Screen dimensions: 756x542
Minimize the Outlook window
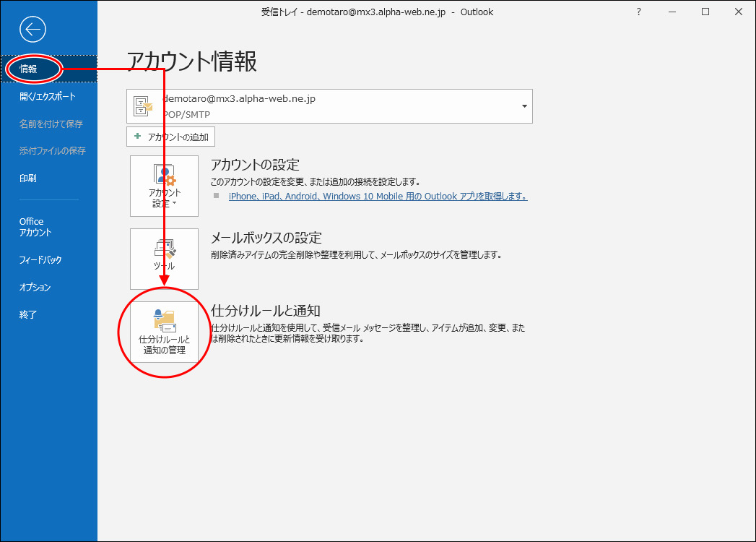[x=672, y=12]
